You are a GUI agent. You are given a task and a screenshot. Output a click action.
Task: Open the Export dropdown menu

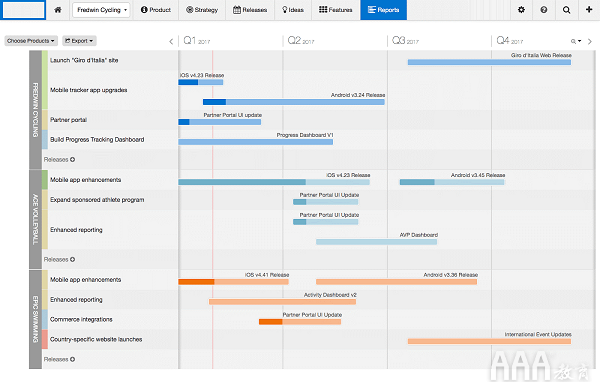click(79, 41)
